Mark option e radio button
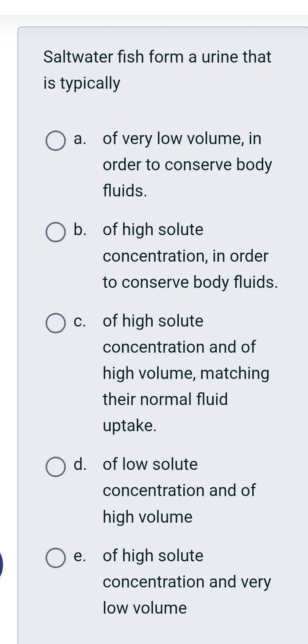Image resolution: width=308 pixels, height=644 pixels. tap(56, 558)
